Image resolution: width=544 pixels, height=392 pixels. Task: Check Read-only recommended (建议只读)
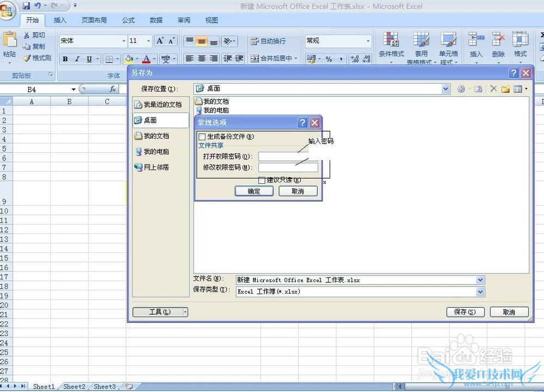262,180
